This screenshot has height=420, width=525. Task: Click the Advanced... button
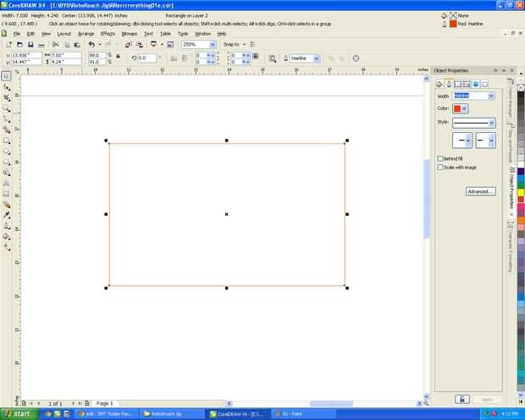tap(480, 191)
